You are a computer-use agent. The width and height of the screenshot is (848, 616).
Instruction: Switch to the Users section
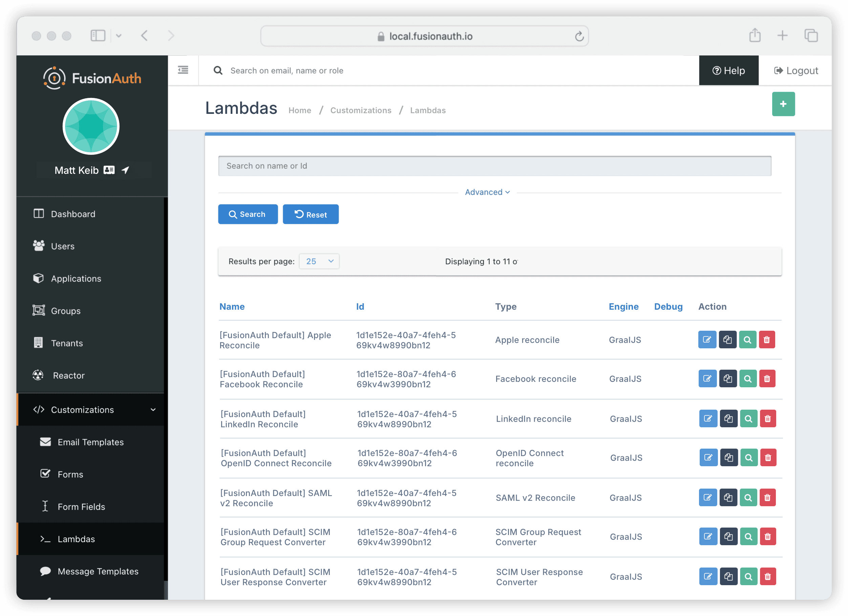point(62,246)
